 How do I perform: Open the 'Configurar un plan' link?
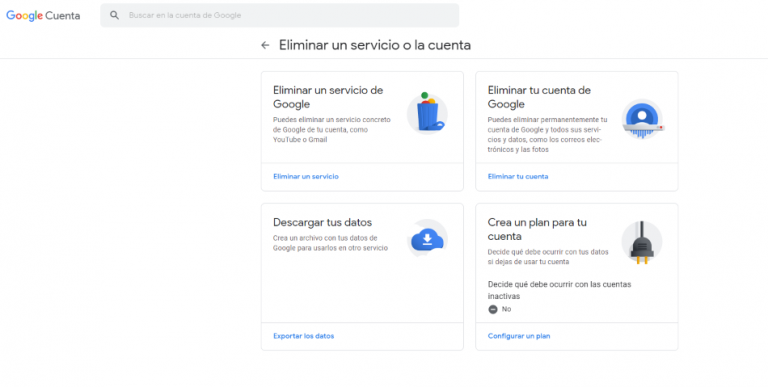click(519, 336)
